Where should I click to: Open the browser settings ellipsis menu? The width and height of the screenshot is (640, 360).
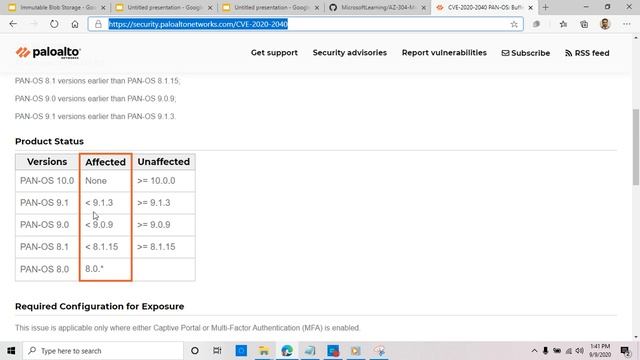click(627, 24)
